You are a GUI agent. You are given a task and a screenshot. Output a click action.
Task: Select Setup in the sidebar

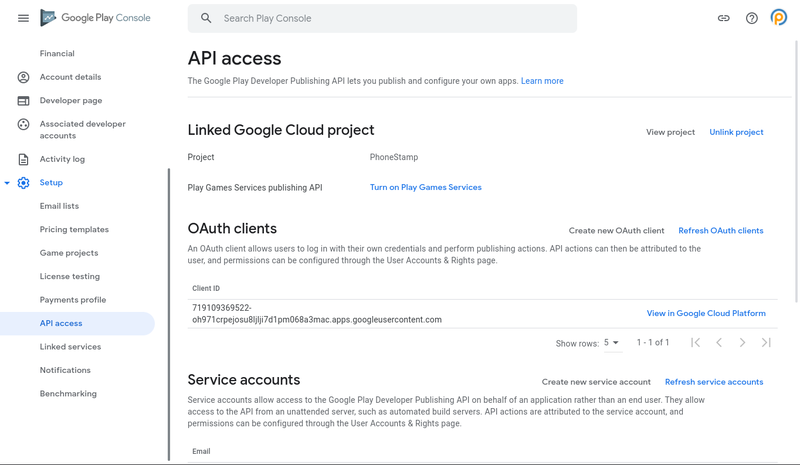click(x=51, y=183)
